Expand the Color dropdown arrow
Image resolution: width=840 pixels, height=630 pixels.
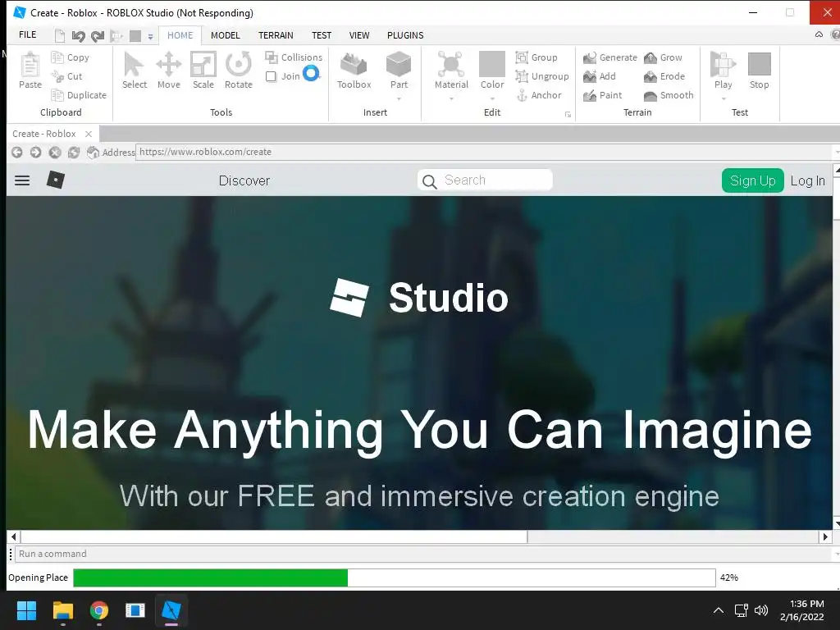pyautogui.click(x=492, y=98)
